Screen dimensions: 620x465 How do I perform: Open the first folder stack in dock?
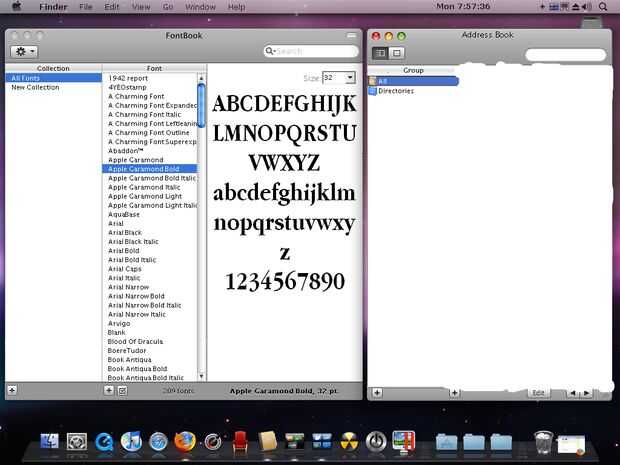coord(446,442)
